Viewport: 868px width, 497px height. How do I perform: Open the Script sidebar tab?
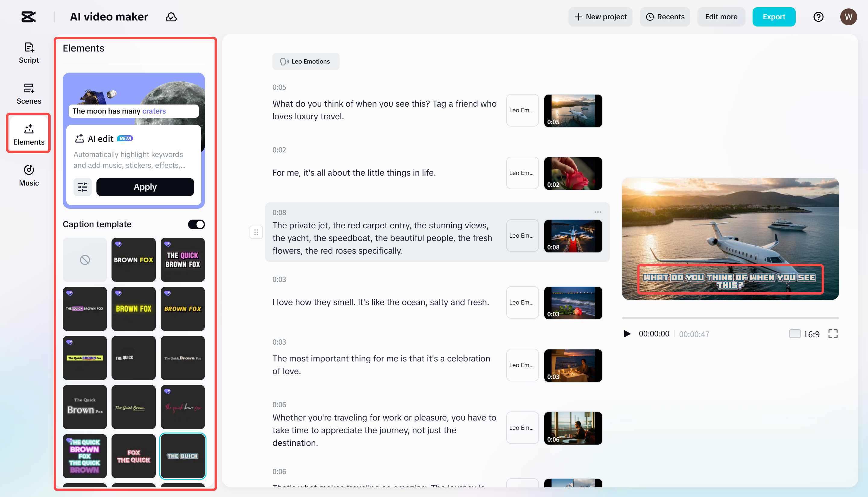coord(29,53)
